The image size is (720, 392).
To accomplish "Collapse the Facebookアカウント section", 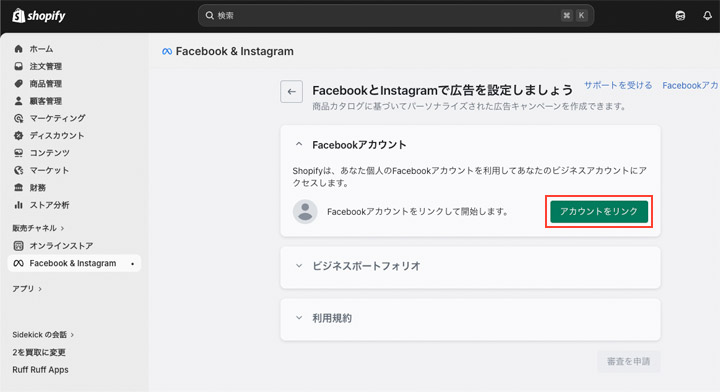I will pos(299,144).
